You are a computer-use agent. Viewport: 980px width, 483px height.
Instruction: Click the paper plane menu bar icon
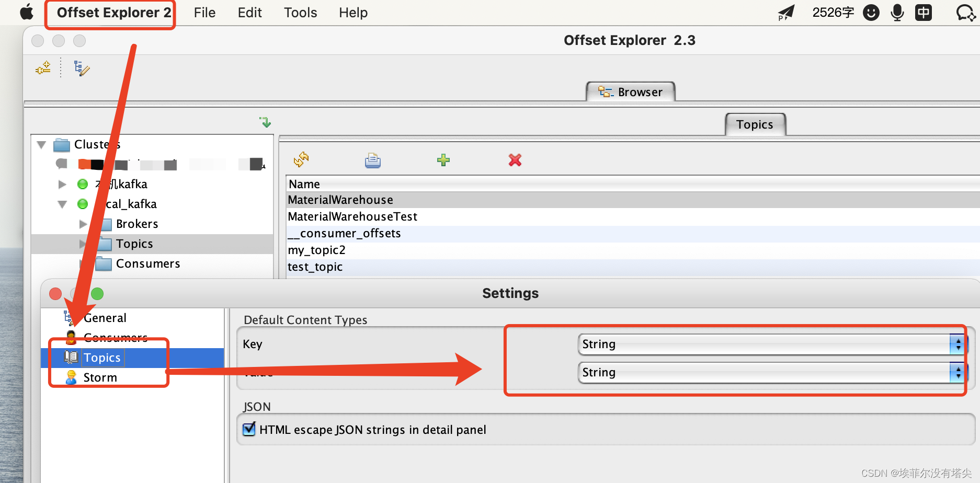[786, 13]
